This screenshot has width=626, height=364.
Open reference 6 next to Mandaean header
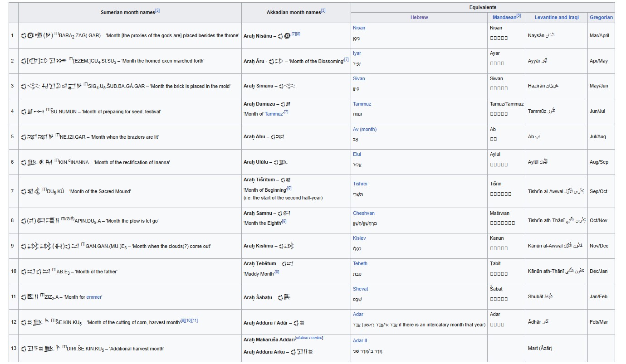[x=518, y=15]
